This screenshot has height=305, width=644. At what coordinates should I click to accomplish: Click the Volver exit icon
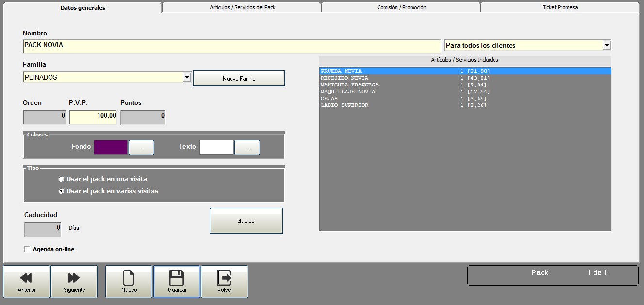224,278
